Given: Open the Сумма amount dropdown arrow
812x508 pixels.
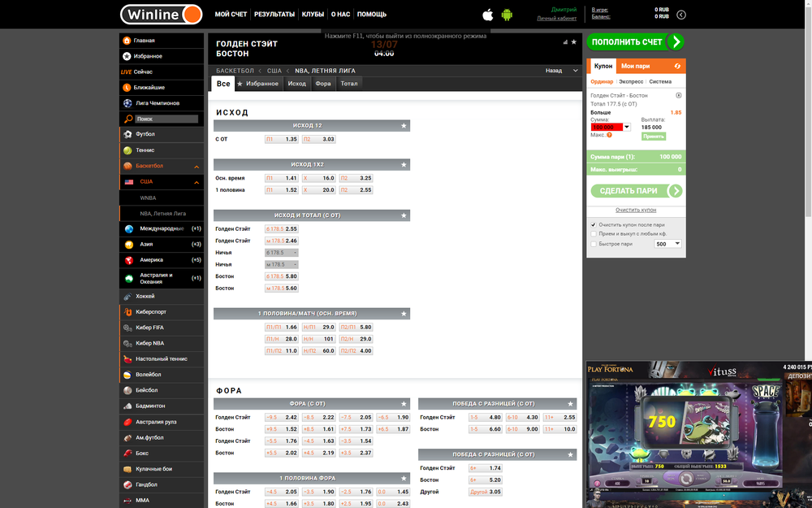Looking at the screenshot, I should pos(627,127).
